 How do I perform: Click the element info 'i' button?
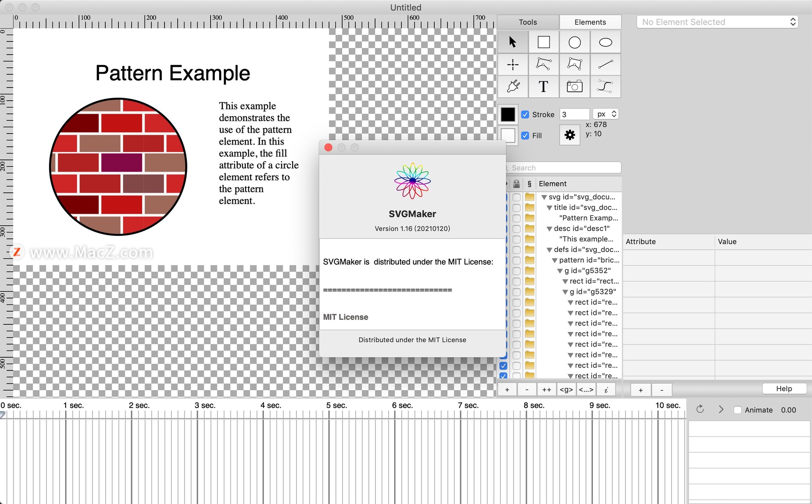point(606,389)
